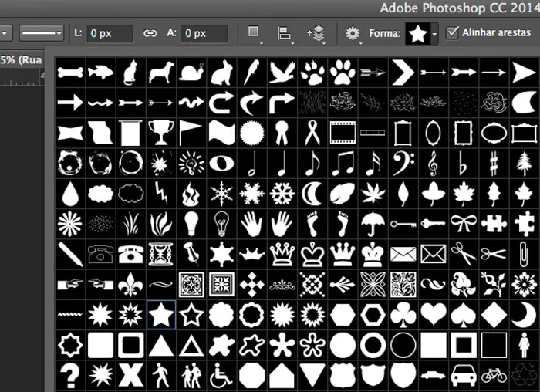Select the spade card suit shape
540x392 pixels.
pos(464,315)
